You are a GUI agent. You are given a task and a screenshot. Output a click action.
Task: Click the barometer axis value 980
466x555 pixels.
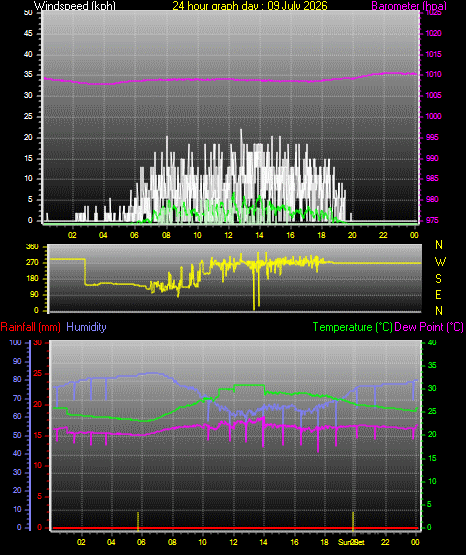(432, 199)
